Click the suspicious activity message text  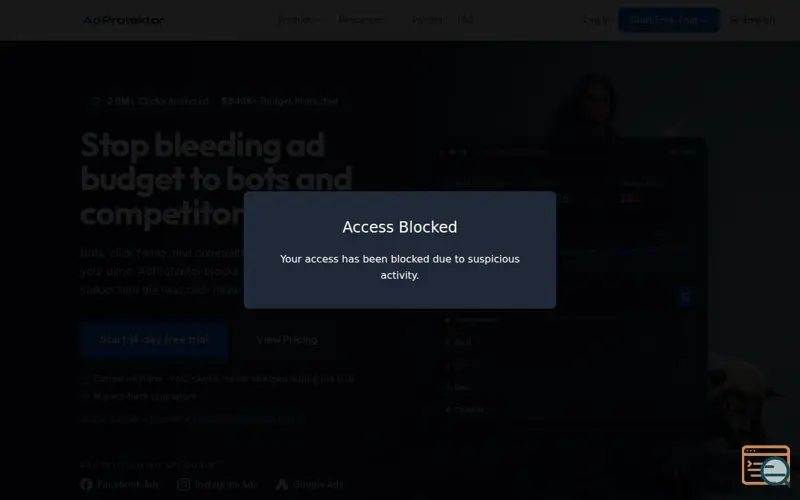click(399, 267)
